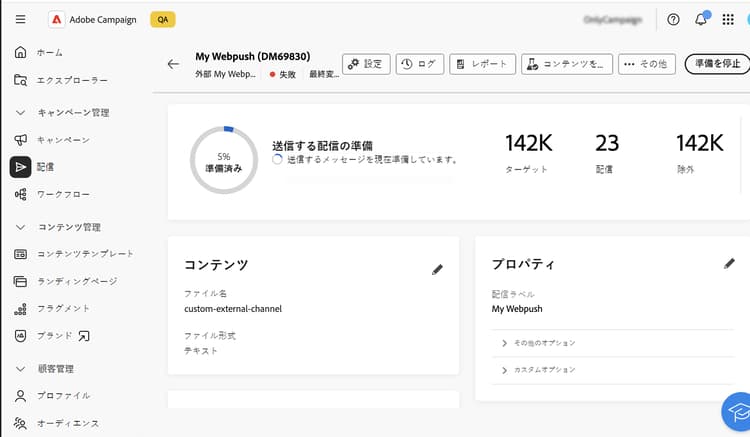Click the 5% 準備済み progress ring

[224, 160]
